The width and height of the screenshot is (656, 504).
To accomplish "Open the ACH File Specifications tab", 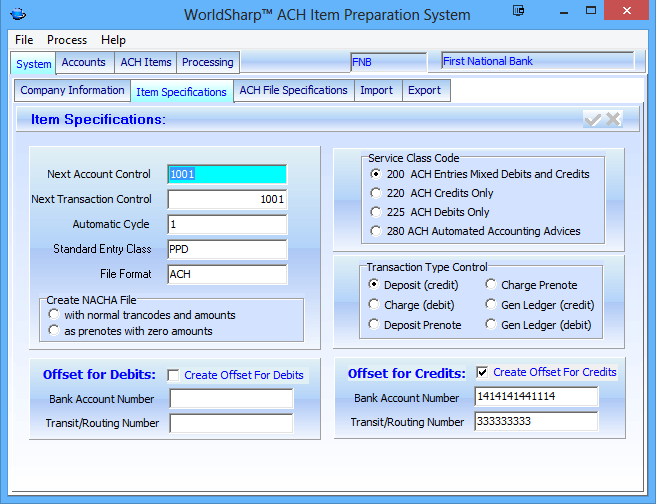I will [x=293, y=90].
